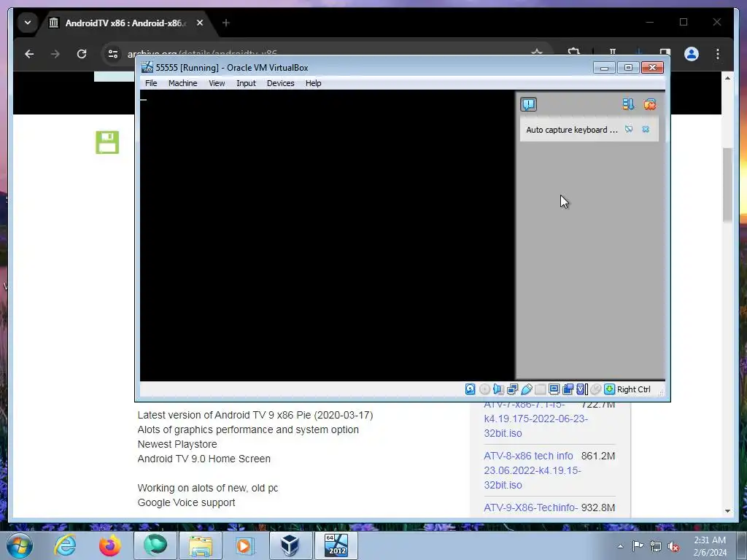The image size is (747, 560).
Task: Click the shared folders indicator in status bar
Action: tap(541, 389)
